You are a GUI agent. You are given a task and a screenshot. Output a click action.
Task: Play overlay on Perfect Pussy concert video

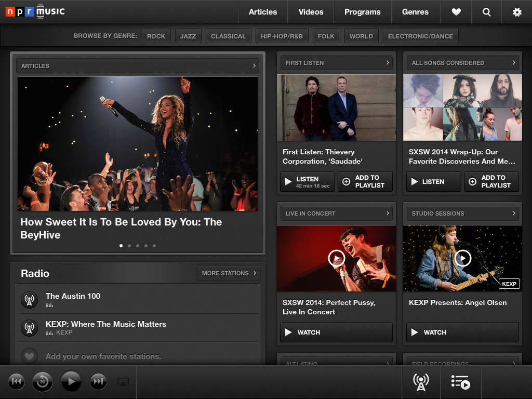click(x=336, y=258)
